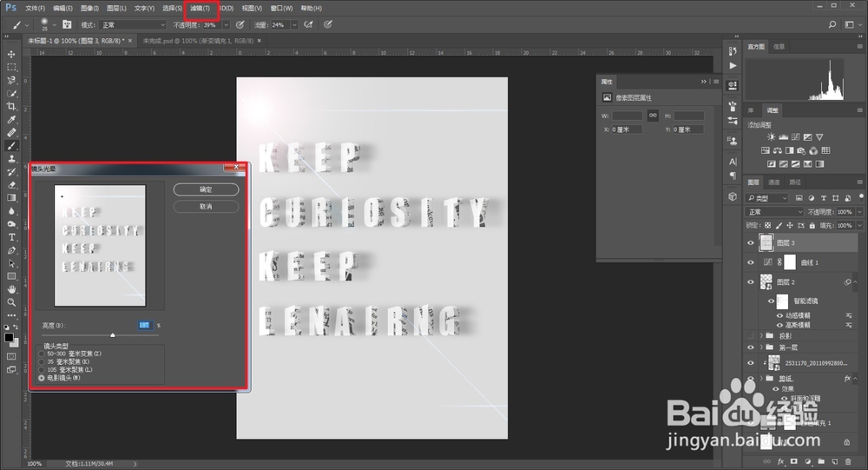
Task: Lock all on selected layer
Action: (x=812, y=226)
